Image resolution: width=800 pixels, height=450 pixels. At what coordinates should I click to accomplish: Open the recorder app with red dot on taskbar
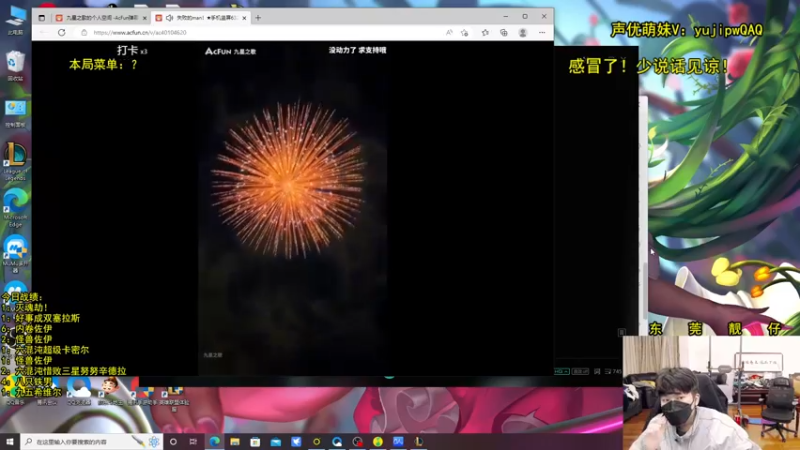[x=357, y=441]
